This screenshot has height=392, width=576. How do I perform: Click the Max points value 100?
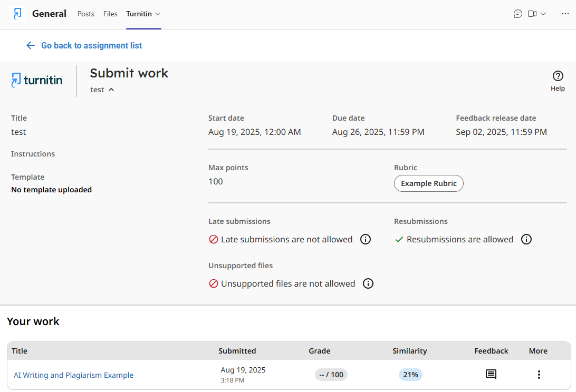click(x=216, y=182)
